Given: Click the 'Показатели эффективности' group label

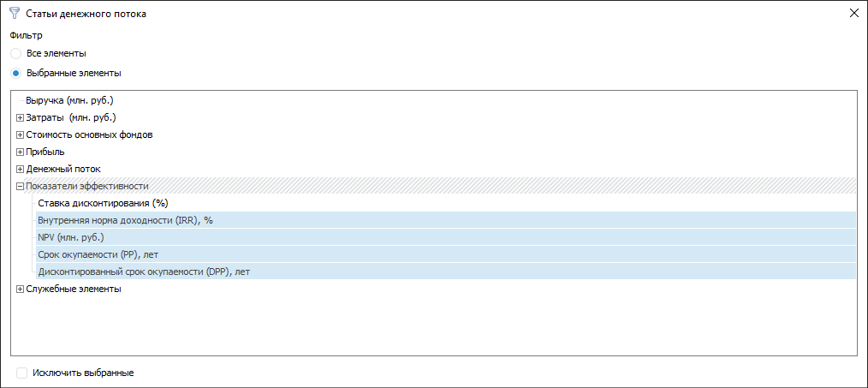Looking at the screenshot, I should coord(87,186).
